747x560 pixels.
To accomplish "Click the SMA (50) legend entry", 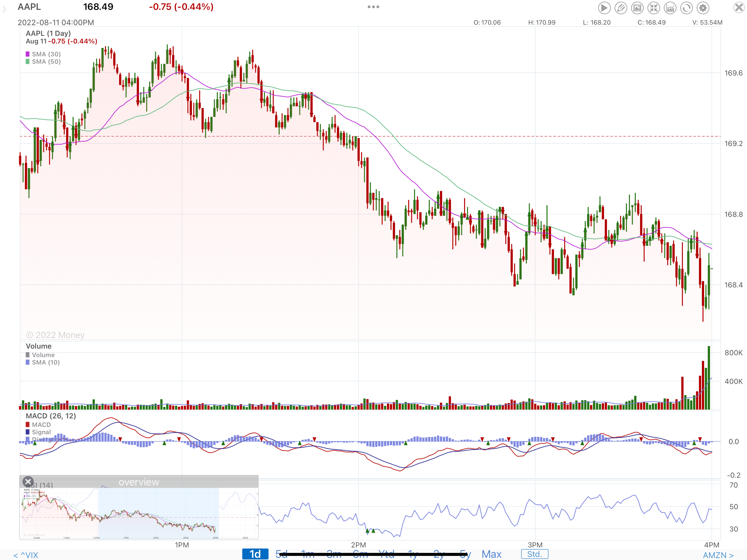I will [x=46, y=62].
